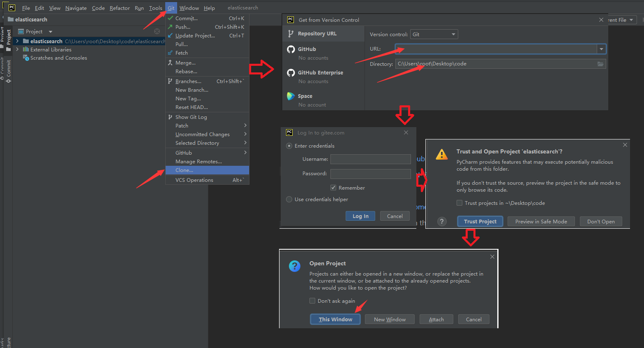Expand the Selected Directory submenu
This screenshot has width=644, height=348.
tap(245, 143)
